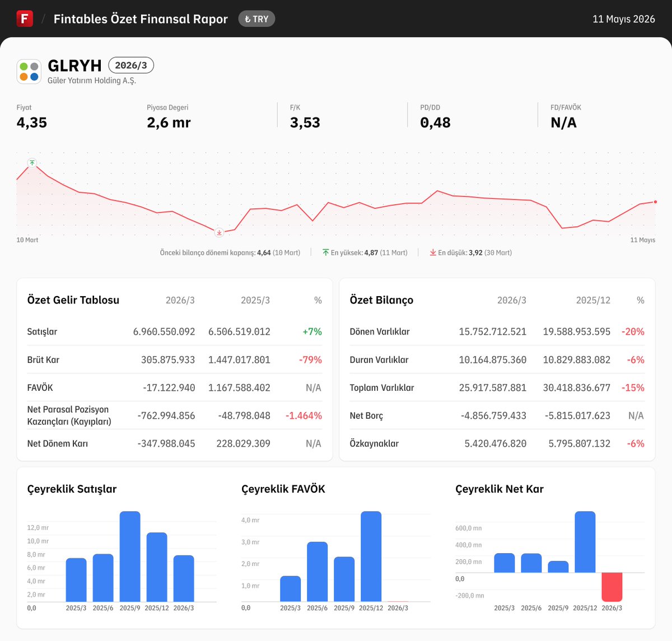Click the Brüt Kar -79% change
Image resolution: width=672 pixels, height=641 pixels.
coord(310,359)
